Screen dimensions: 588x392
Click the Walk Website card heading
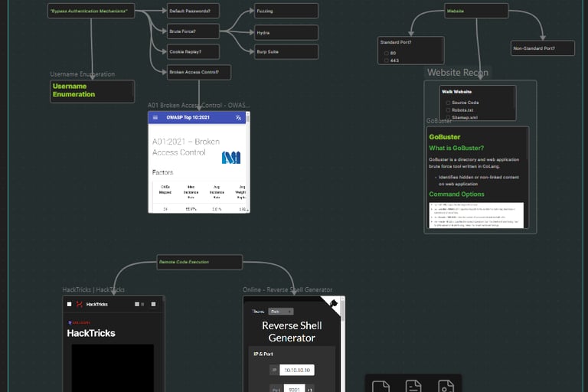click(x=456, y=92)
